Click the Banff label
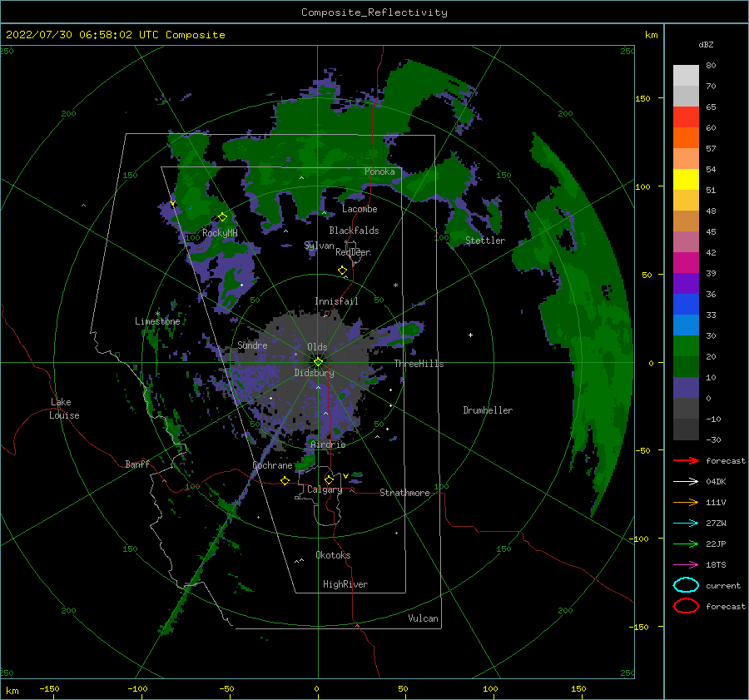The image size is (749, 700). click(137, 464)
